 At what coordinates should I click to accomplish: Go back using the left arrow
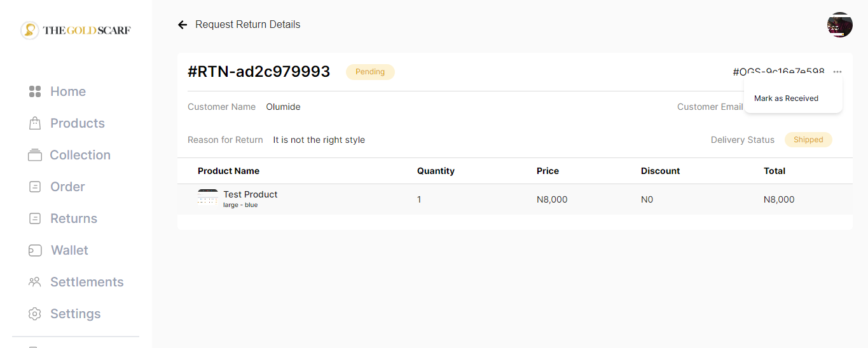coord(183,25)
